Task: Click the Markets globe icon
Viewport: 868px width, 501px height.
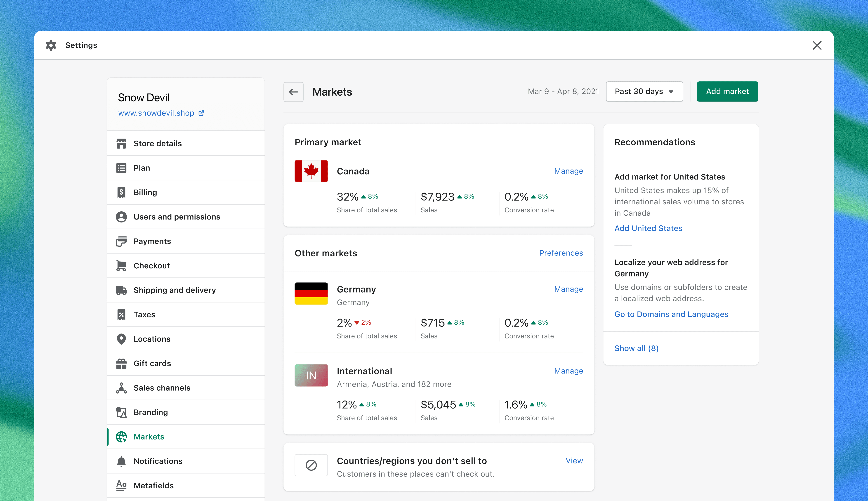Action: (x=121, y=437)
